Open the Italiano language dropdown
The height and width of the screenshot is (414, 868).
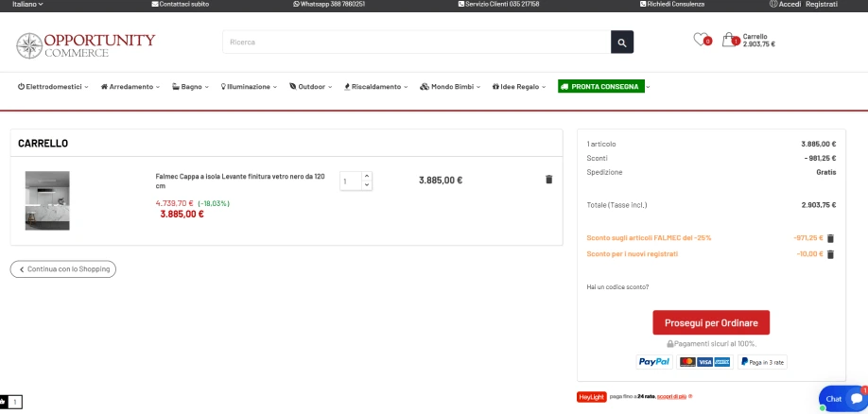pos(27,4)
